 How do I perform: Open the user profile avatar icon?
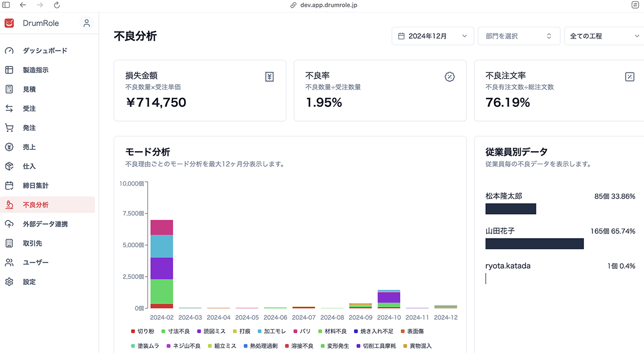point(86,23)
